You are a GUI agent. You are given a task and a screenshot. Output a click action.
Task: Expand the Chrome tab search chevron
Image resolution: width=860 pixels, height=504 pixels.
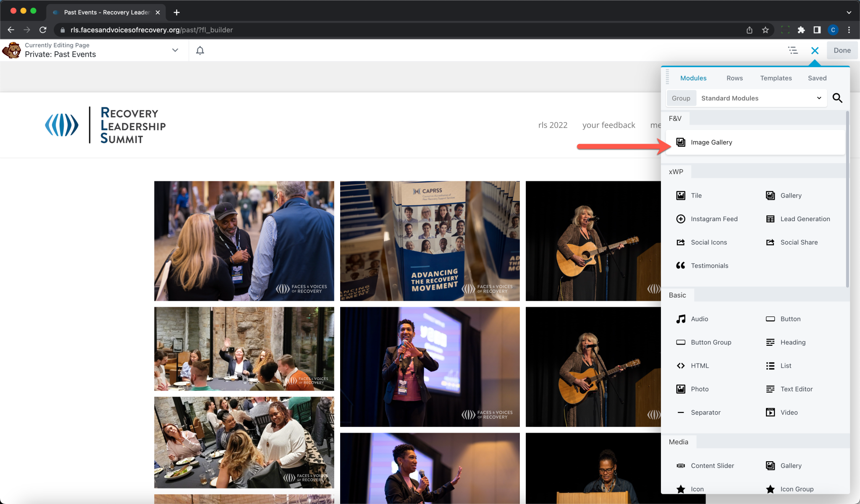point(849,12)
